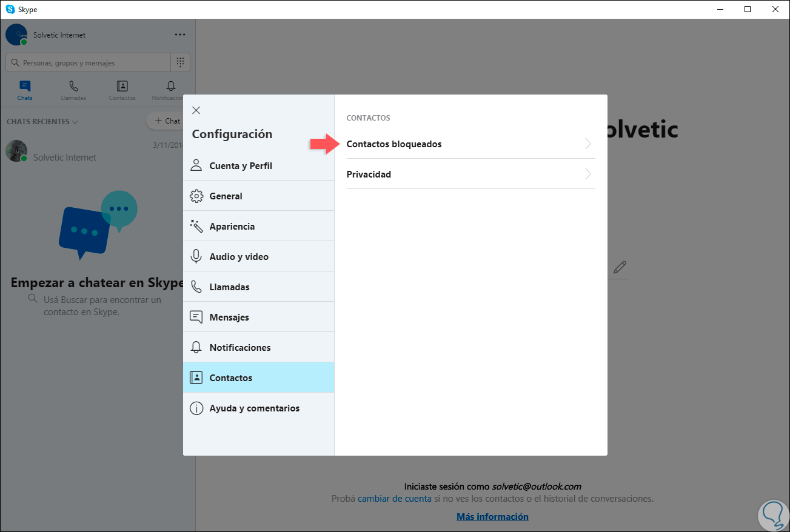This screenshot has height=532, width=790.
Task: Open Contactos bloqueados list
Action: (x=470, y=144)
